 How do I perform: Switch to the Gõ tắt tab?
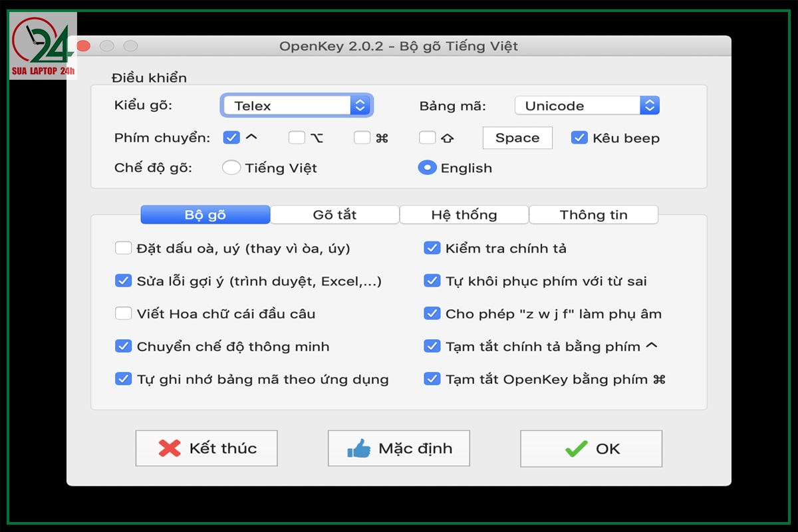pyautogui.click(x=334, y=215)
